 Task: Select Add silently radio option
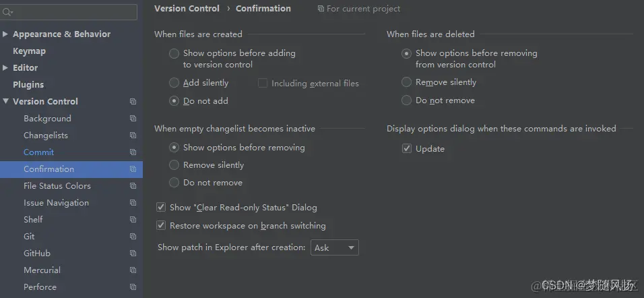pyautogui.click(x=174, y=83)
